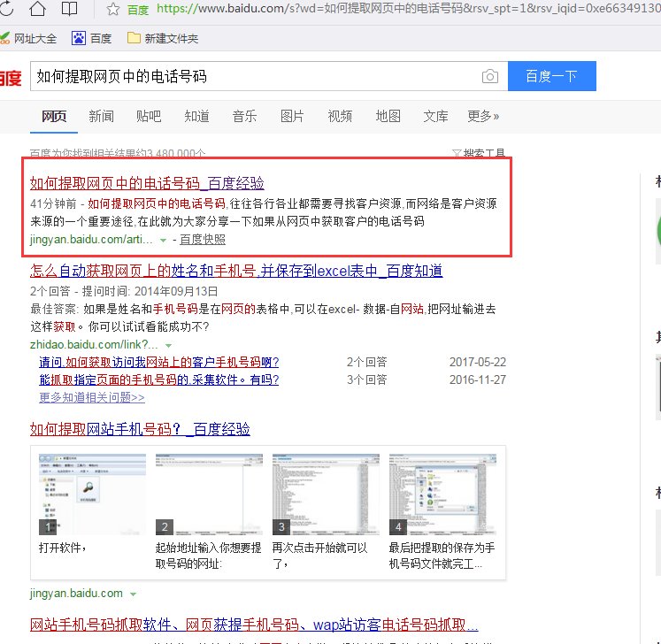Open the reading mode book icon
Screen dimensions: 661x644
(x=71, y=10)
